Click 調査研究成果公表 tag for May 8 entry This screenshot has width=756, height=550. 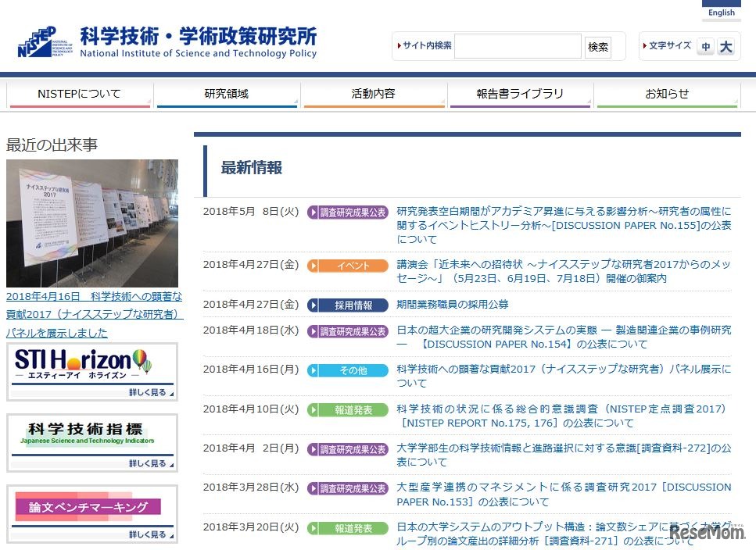(348, 212)
